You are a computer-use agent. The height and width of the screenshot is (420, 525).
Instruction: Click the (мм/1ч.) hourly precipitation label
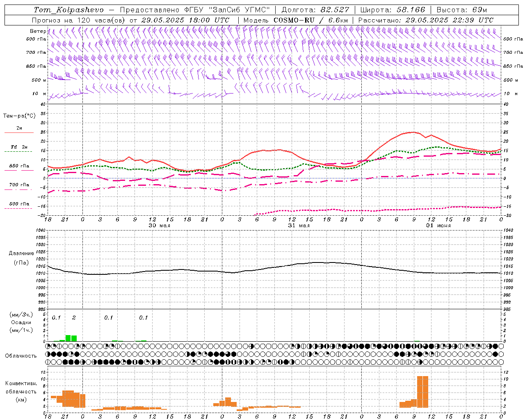(21, 330)
